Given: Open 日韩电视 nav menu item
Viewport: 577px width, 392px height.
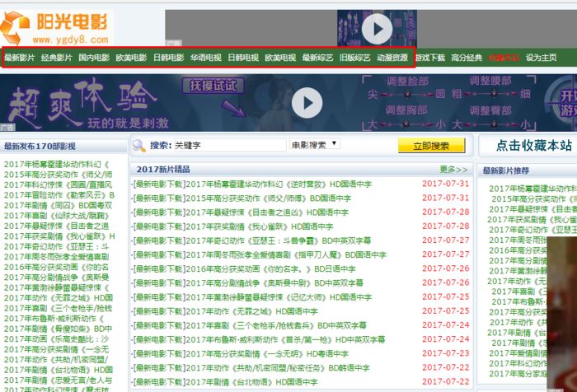Looking at the screenshot, I should click(x=243, y=58).
